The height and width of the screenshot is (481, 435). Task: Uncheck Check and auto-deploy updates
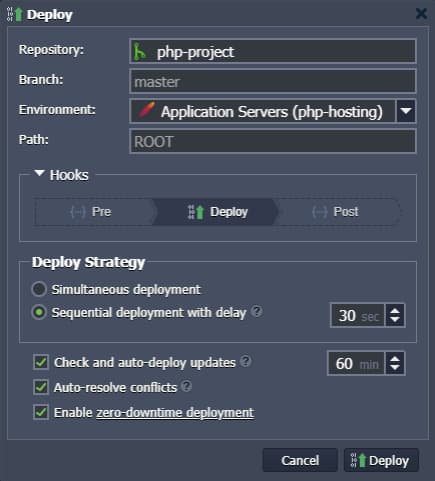[41, 362]
